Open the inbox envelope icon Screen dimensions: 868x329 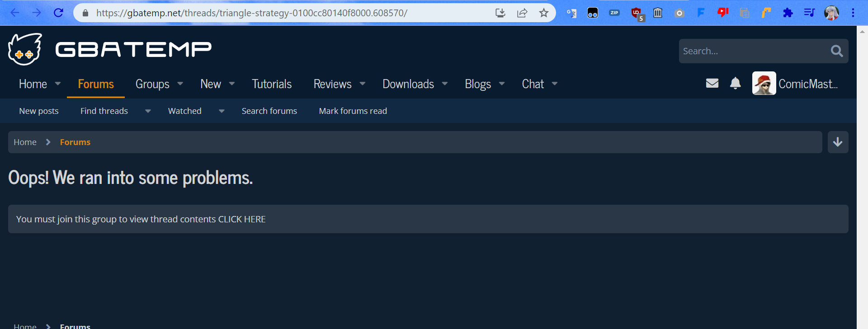click(712, 83)
